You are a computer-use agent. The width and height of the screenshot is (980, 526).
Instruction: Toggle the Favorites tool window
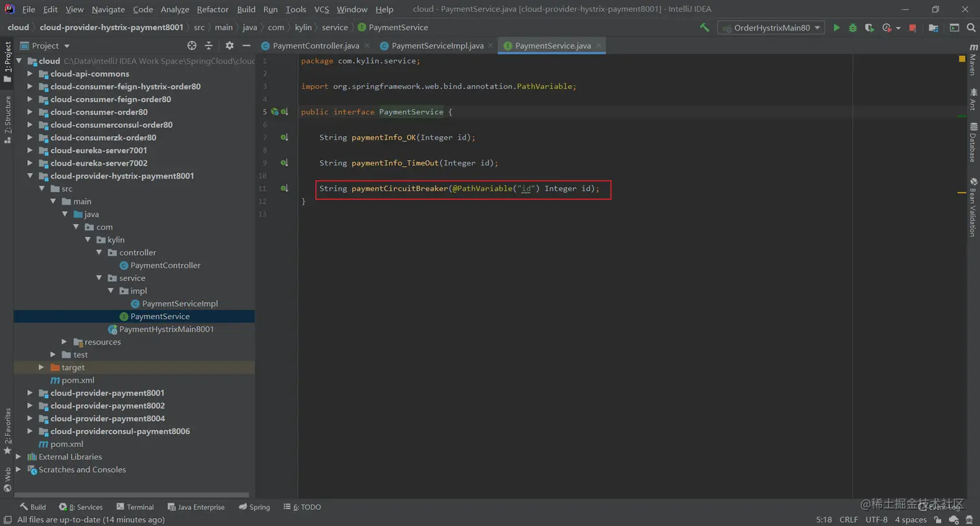click(x=8, y=431)
